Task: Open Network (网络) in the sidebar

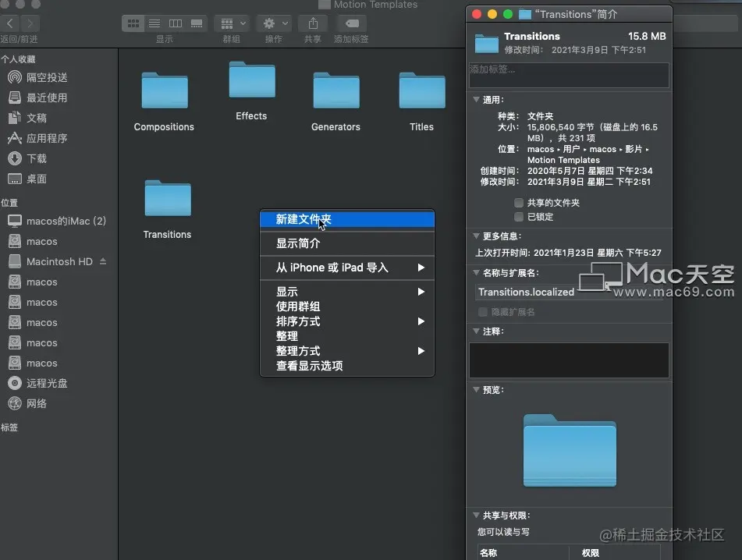Action: [x=27, y=403]
